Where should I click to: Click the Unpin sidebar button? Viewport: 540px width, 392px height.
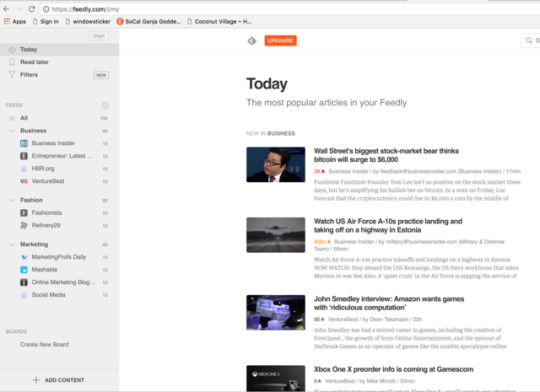click(99, 35)
